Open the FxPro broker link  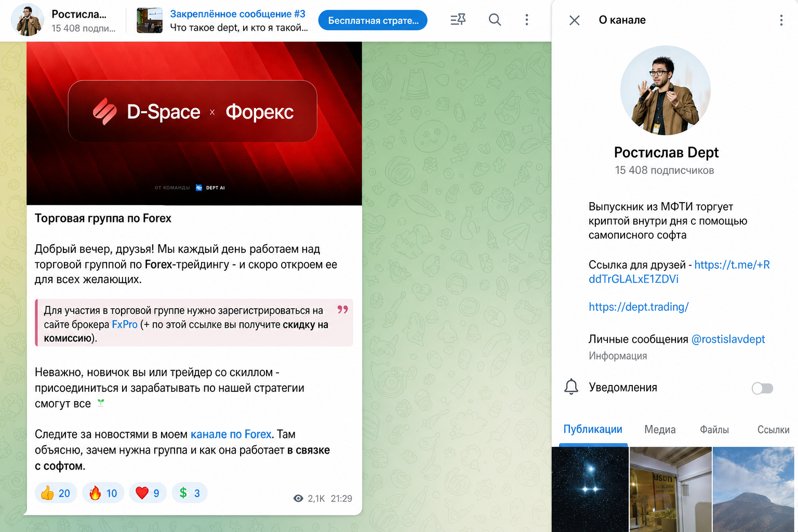click(125, 325)
